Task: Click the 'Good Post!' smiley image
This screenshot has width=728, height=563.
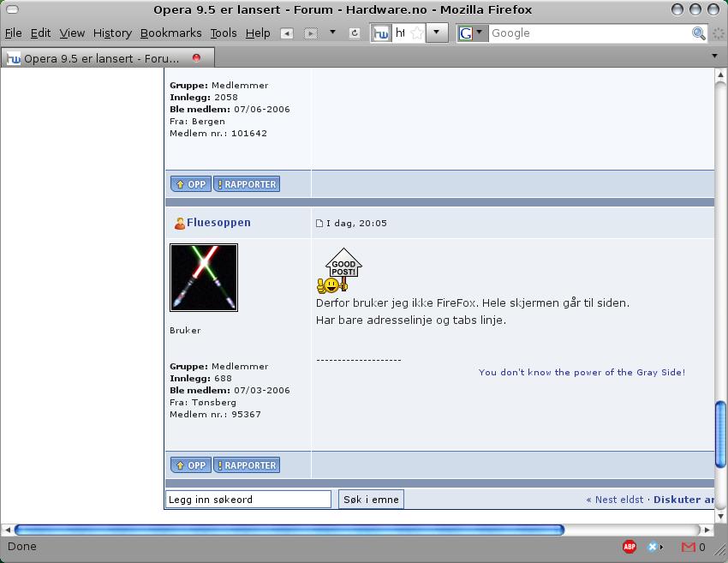Action: coord(339,270)
